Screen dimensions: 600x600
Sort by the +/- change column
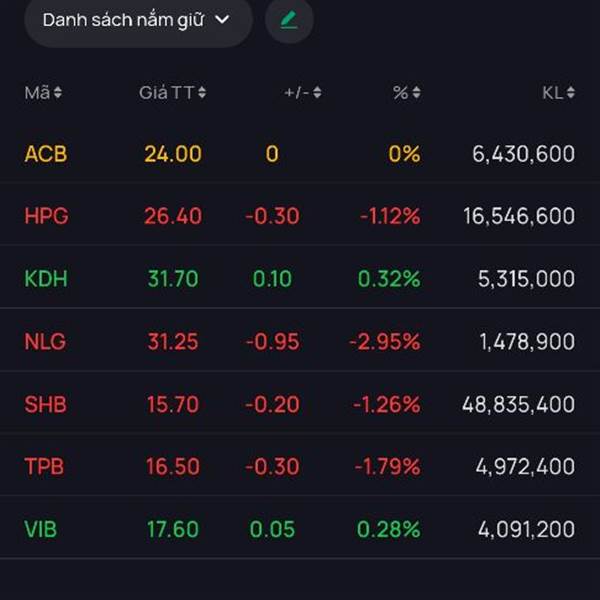tap(302, 93)
